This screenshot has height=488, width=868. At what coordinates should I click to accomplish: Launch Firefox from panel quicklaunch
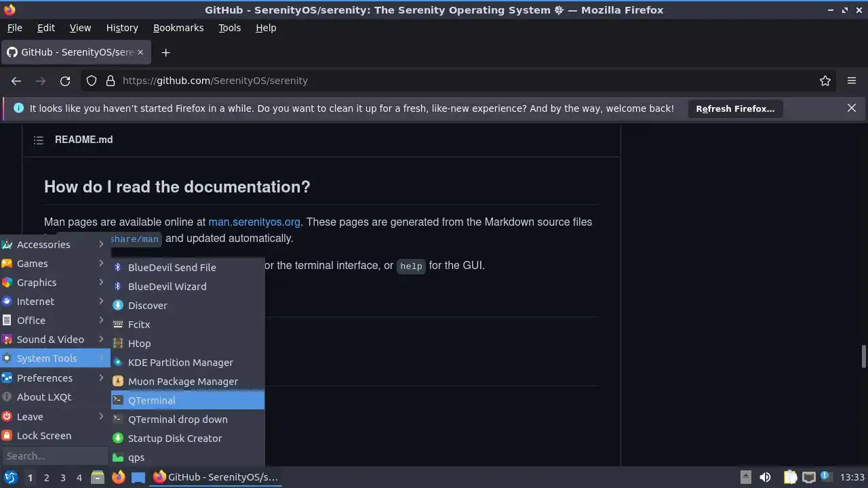point(118,477)
